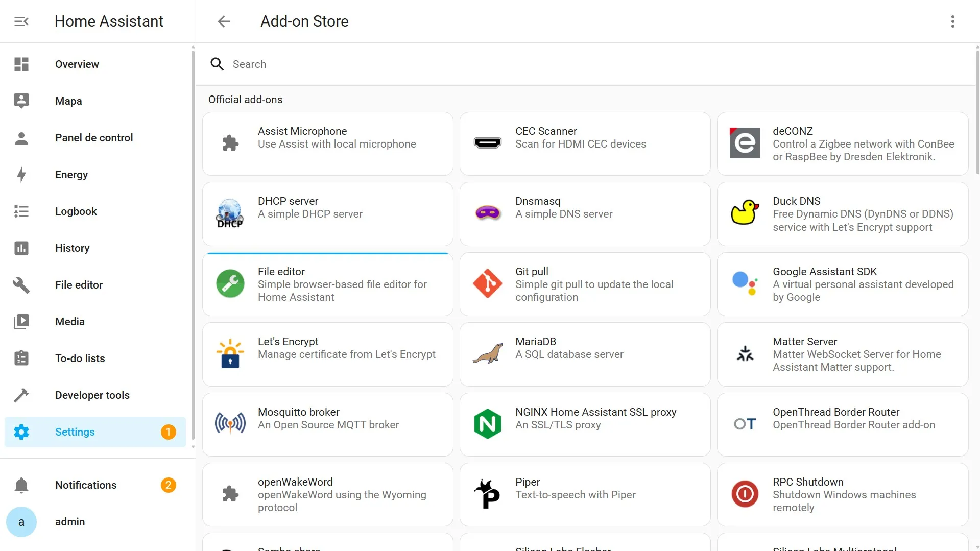Click the Add-on Store page title
The width and height of the screenshot is (980, 551).
(x=304, y=21)
